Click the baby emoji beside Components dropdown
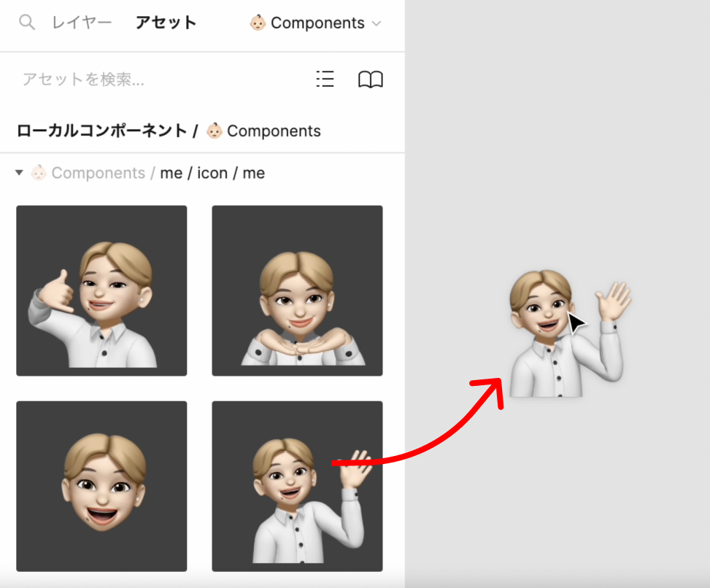 pyautogui.click(x=258, y=23)
